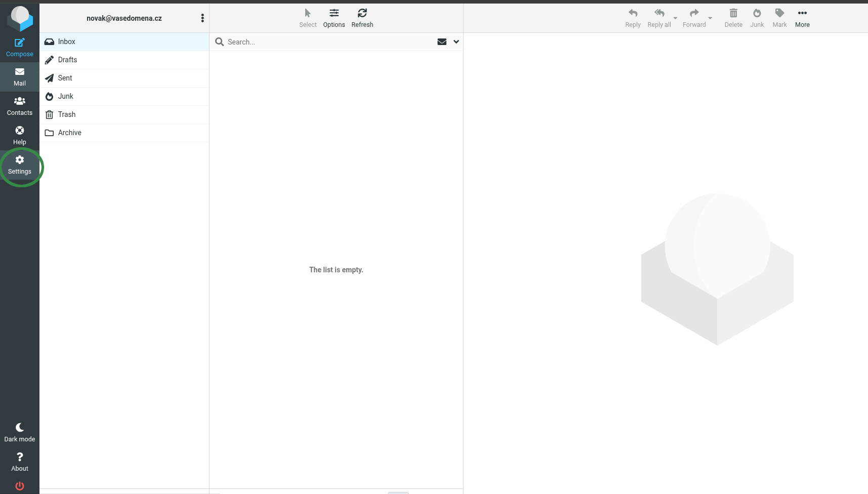Open the Sent folder

click(124, 78)
